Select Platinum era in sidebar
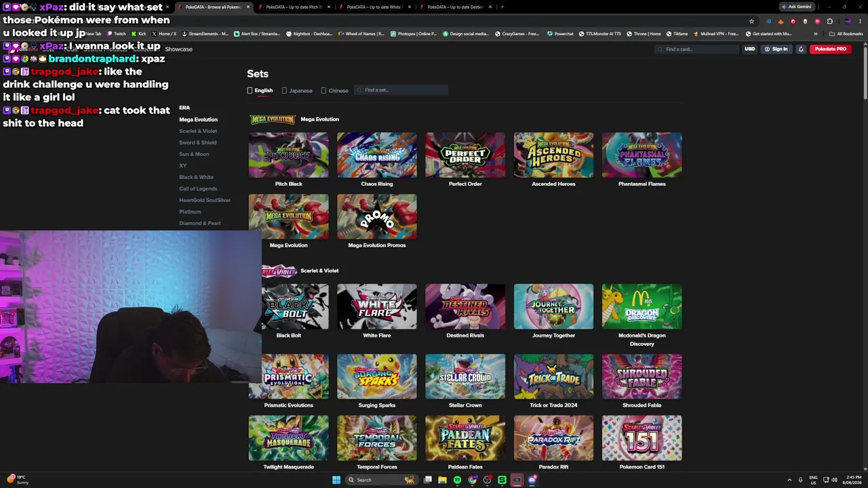Screen dimensions: 868x488 click(x=190, y=211)
